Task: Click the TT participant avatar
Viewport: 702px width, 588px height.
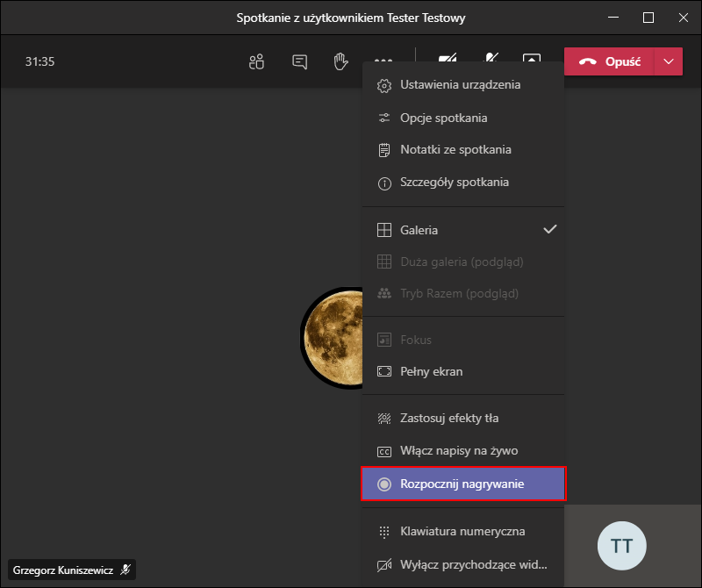Action: point(622,546)
